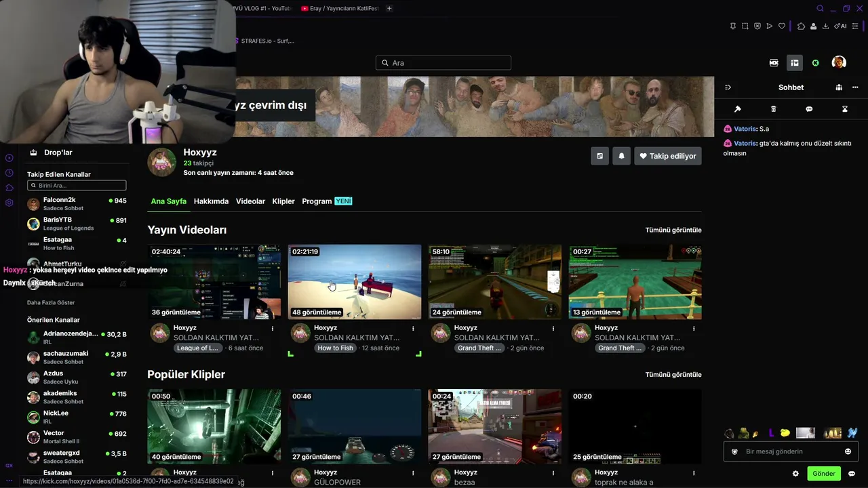
Task: Click the trash clear-chat icon
Action: [774, 109]
